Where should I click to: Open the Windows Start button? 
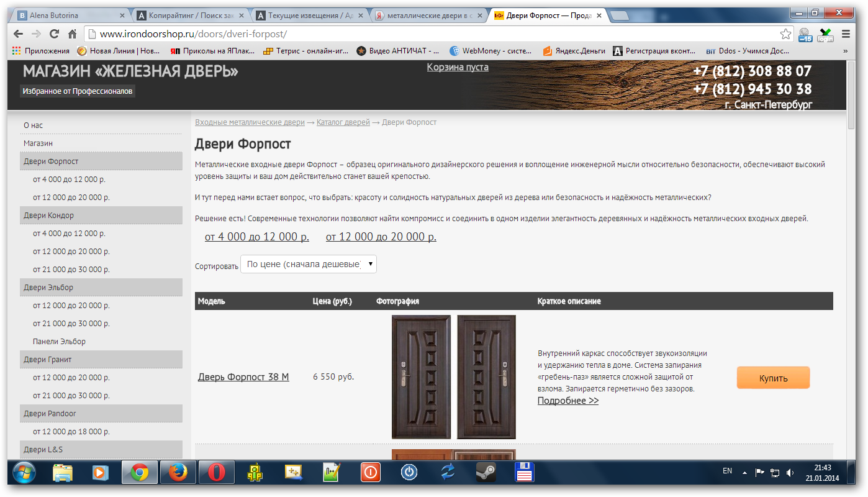point(24,473)
